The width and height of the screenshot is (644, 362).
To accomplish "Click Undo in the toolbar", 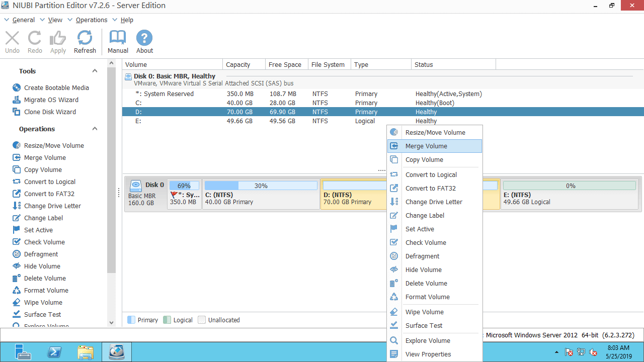I will tap(12, 42).
